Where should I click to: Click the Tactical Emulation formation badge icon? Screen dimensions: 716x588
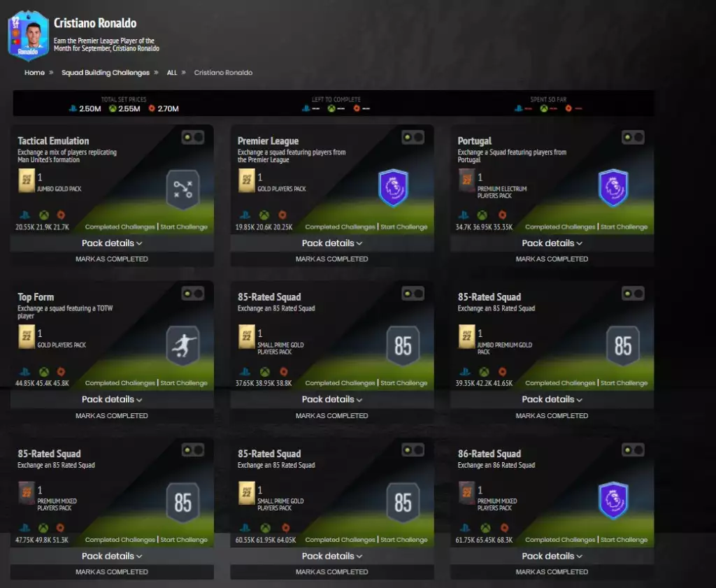(x=182, y=188)
